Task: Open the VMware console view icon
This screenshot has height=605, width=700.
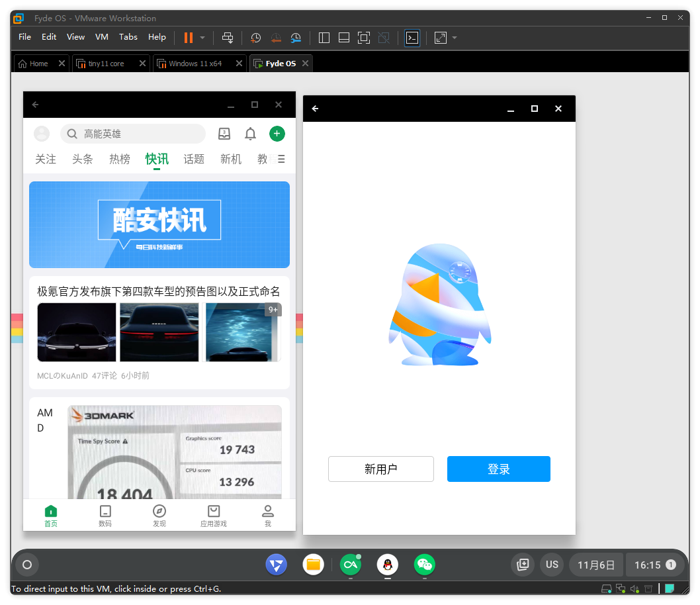Action: tap(412, 38)
